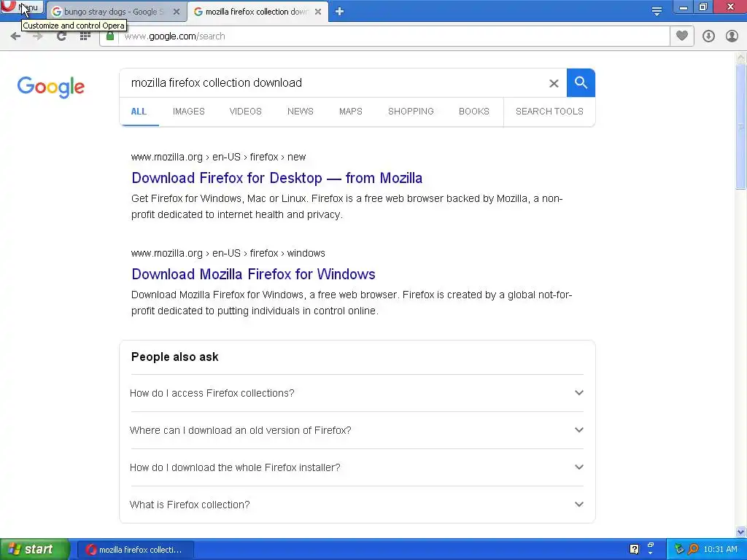Click the scrollbar down arrow

tap(740, 532)
